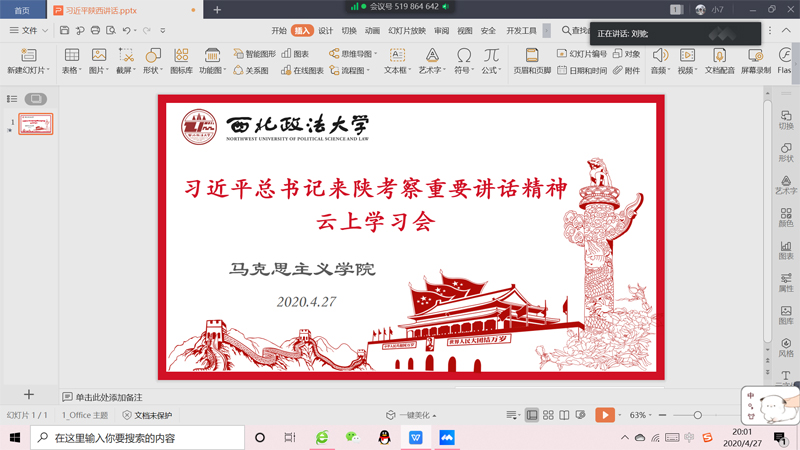Switch to slide sorter grid view
800x450 pixels.
[548, 415]
